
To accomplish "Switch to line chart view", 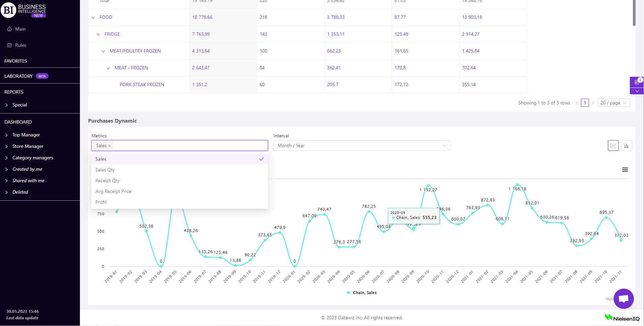I will click(613, 145).
